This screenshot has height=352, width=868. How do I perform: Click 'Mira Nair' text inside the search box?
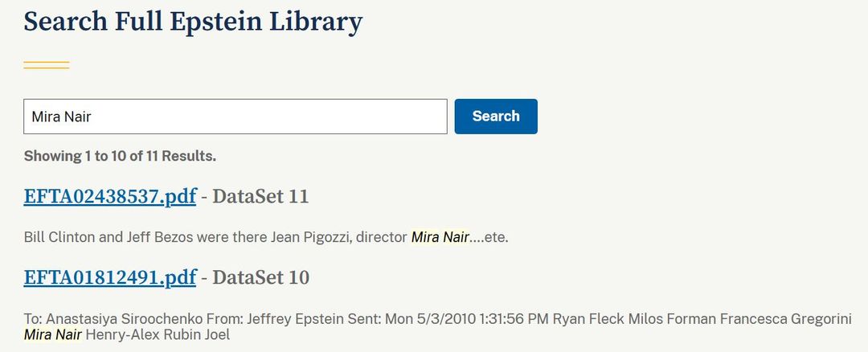[61, 117]
